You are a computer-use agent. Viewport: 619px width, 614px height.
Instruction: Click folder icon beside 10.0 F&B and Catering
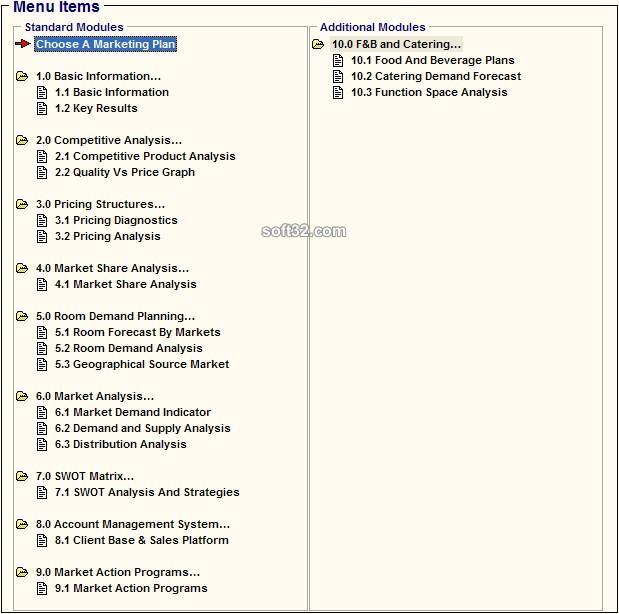[318, 44]
